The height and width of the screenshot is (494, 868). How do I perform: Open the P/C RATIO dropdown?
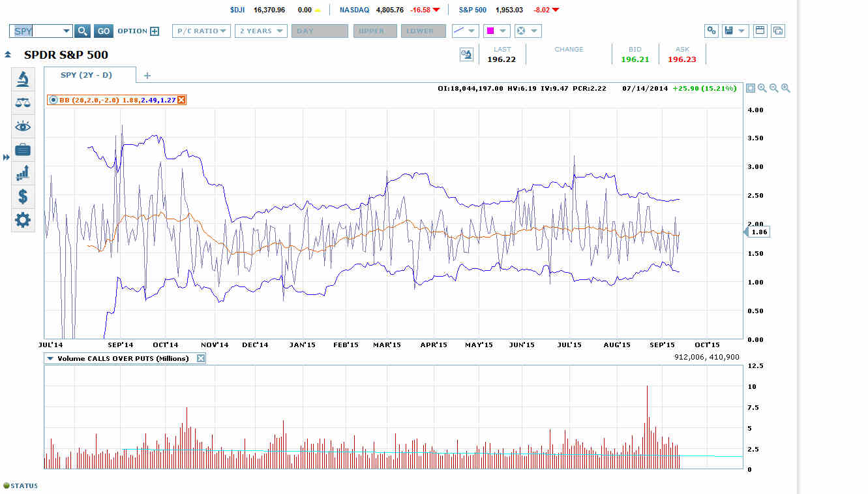(x=202, y=31)
